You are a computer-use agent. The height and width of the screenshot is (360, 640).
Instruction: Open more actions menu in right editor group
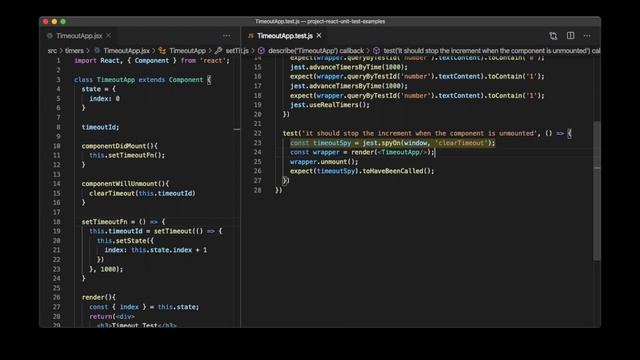click(x=587, y=36)
